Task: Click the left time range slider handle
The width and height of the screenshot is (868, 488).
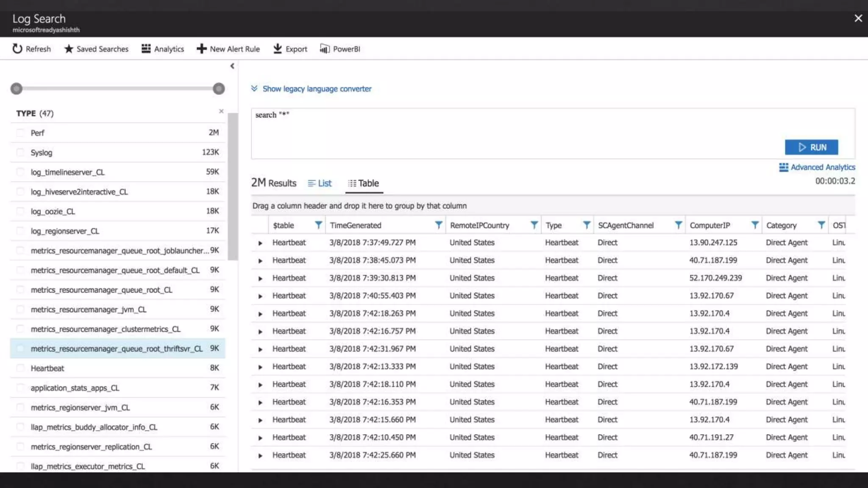Action: (x=17, y=89)
